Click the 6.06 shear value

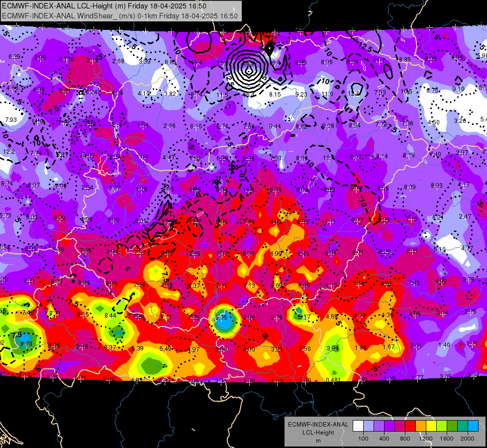pos(54,345)
